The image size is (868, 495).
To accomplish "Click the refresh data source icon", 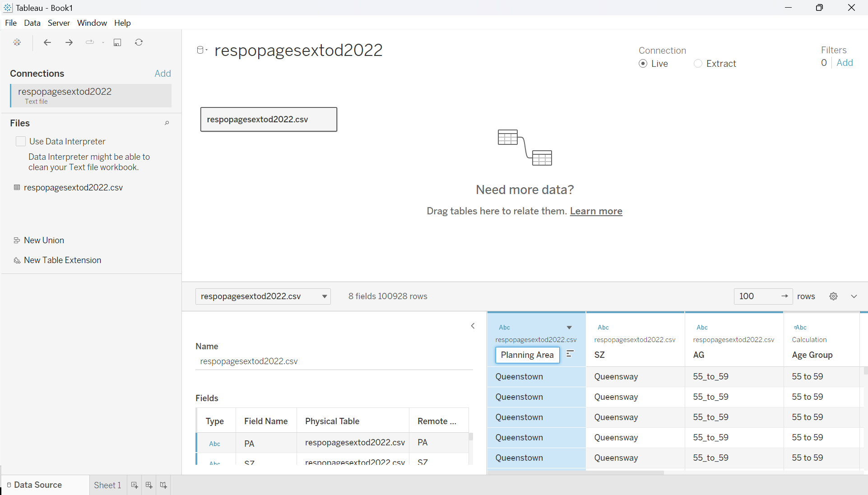I will coord(139,42).
